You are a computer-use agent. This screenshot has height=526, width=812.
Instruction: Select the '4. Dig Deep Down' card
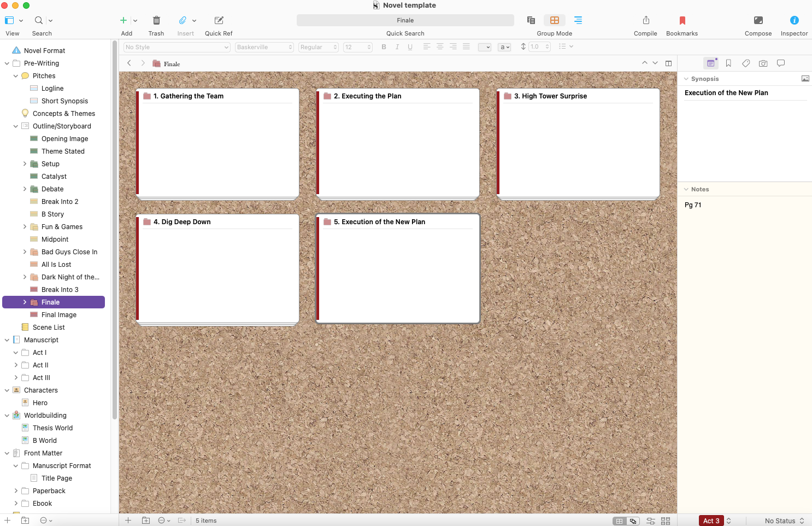point(217,269)
